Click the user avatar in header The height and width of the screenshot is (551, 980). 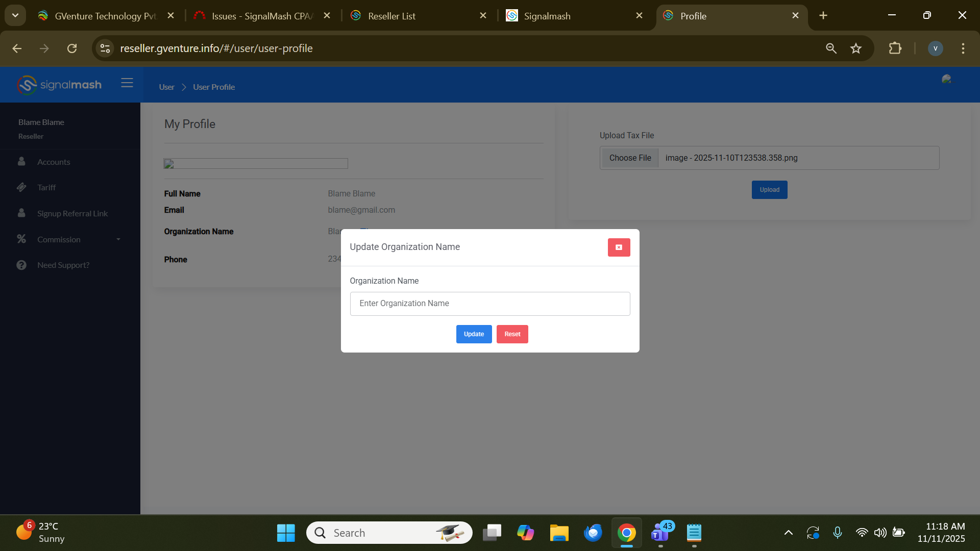(x=946, y=79)
